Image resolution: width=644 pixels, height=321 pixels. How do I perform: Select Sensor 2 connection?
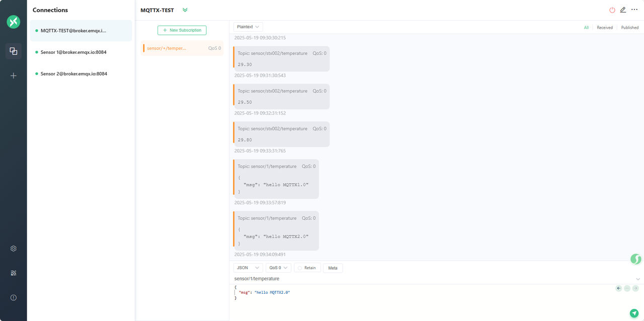click(81, 74)
